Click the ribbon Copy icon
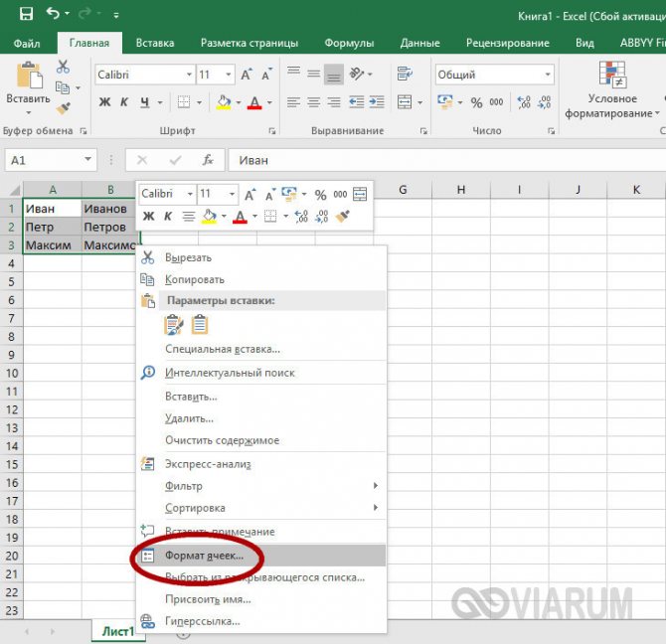 (x=63, y=87)
